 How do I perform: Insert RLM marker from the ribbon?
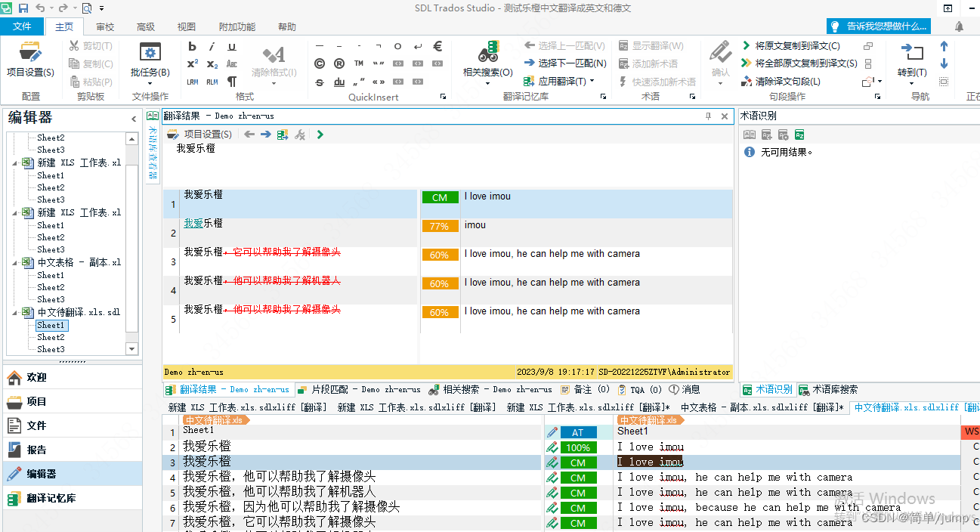212,82
